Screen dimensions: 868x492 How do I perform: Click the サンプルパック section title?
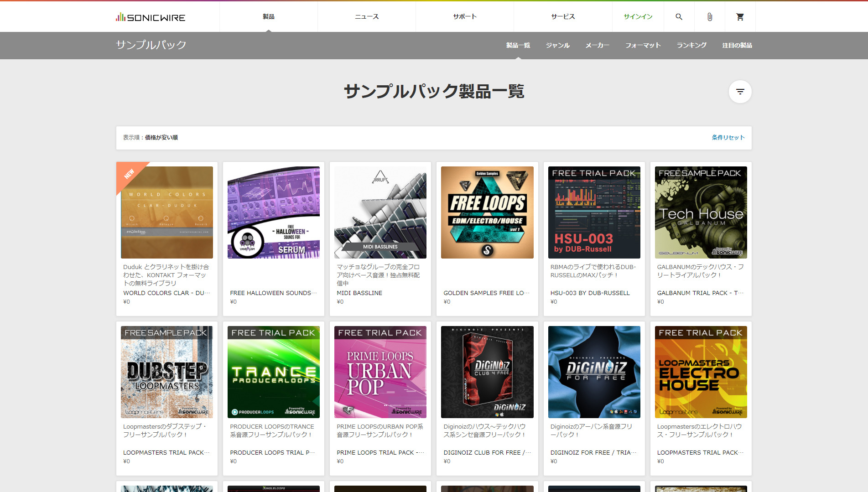(151, 45)
